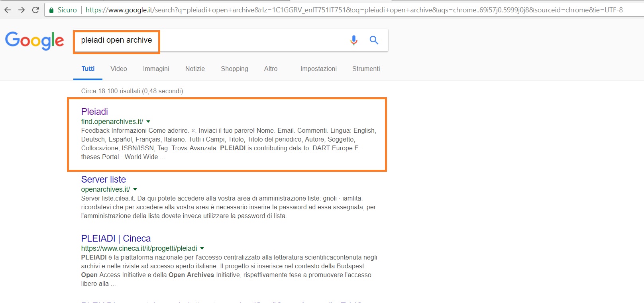Click the Sicuro label in address bar
The width and height of the screenshot is (644, 303).
click(x=67, y=10)
